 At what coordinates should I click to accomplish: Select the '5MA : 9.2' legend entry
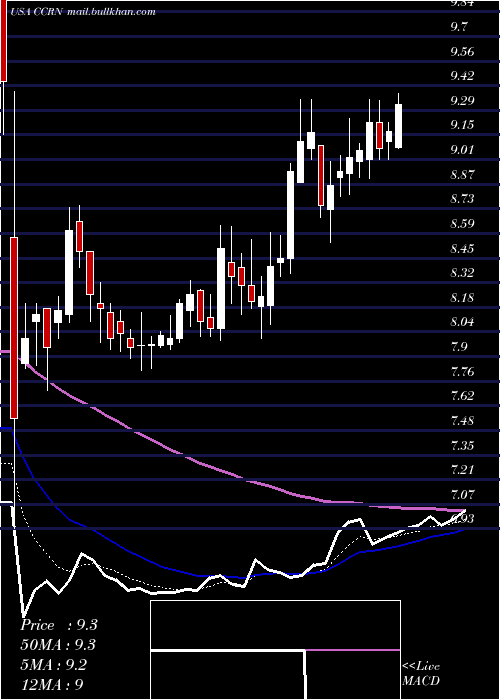pos(54,664)
